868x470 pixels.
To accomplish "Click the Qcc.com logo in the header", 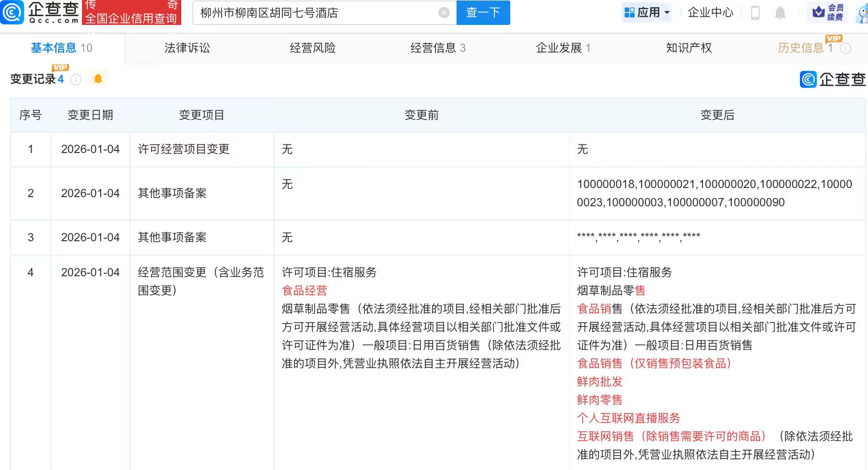I will [40, 12].
